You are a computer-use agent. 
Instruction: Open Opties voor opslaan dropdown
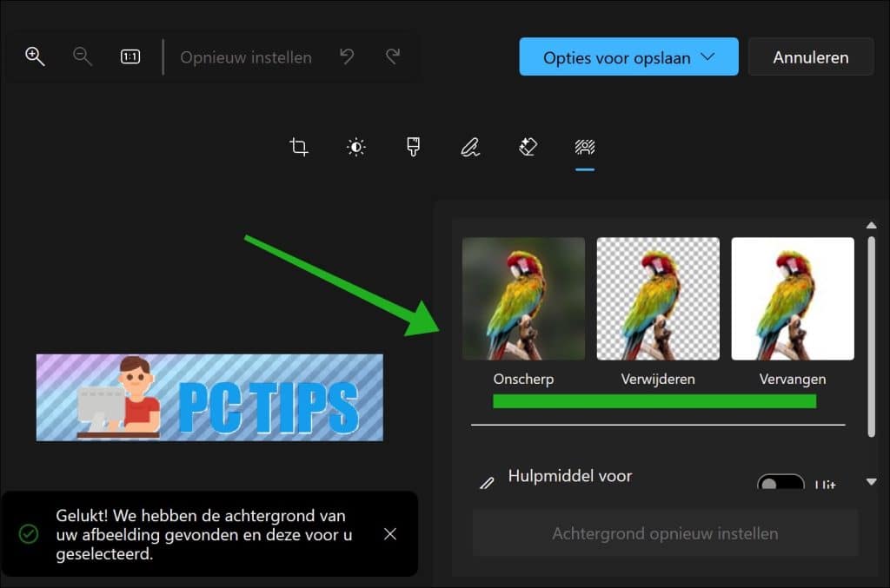(x=628, y=56)
